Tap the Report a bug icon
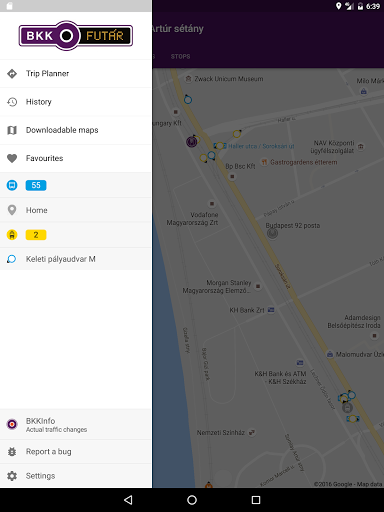This screenshot has width=384, height=512. click(12, 452)
